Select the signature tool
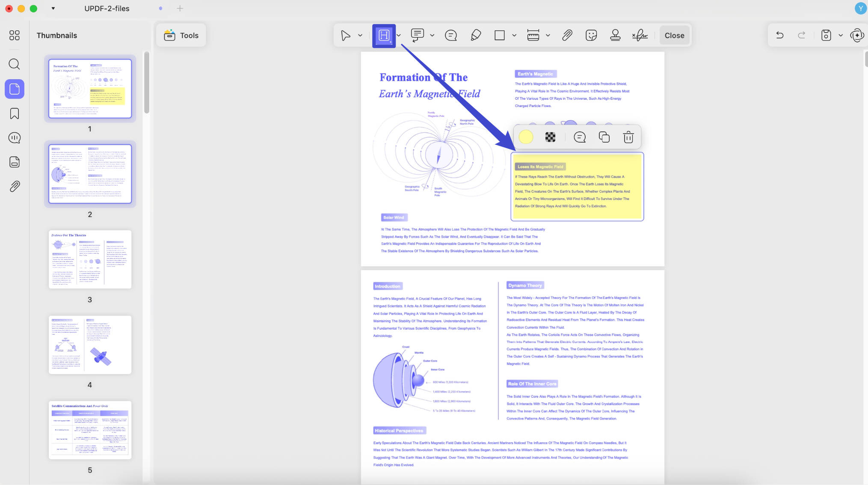This screenshot has height=485, width=868. click(x=640, y=36)
